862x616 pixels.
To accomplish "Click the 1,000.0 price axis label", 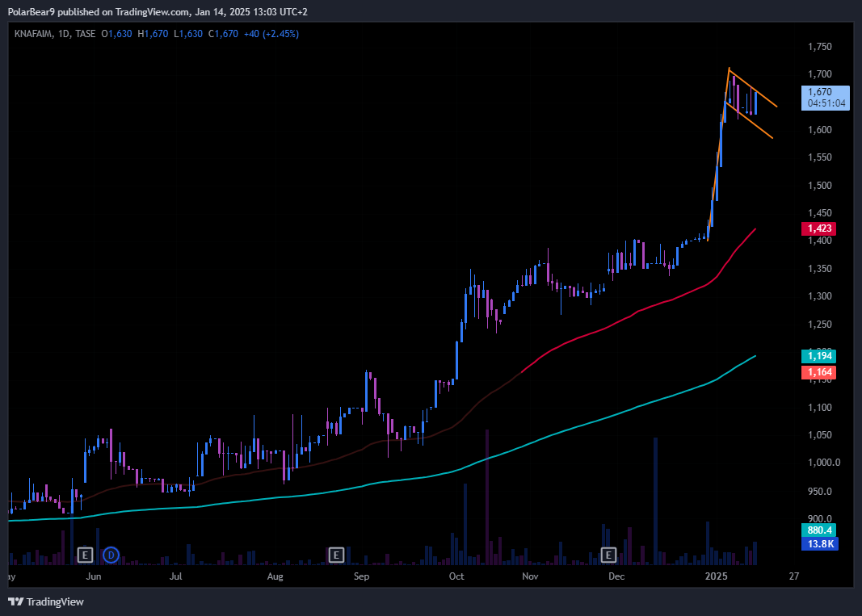I will [x=823, y=462].
